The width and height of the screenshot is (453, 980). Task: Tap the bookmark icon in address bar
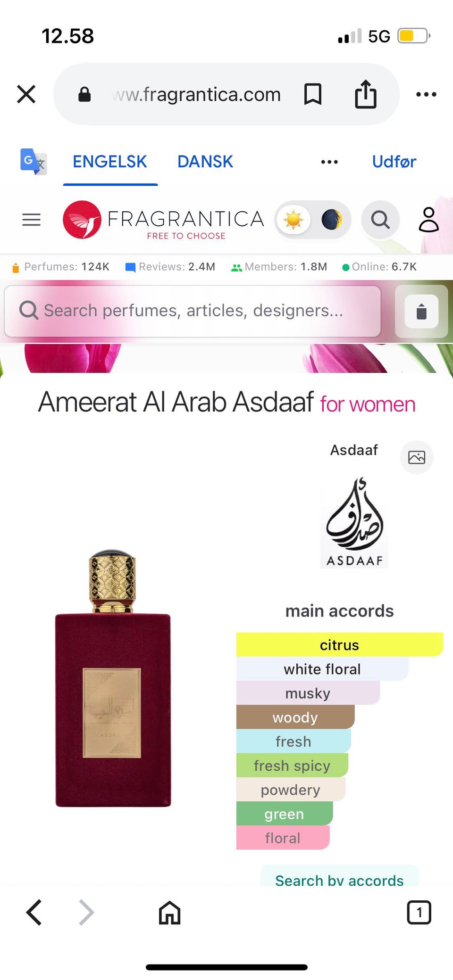[313, 94]
